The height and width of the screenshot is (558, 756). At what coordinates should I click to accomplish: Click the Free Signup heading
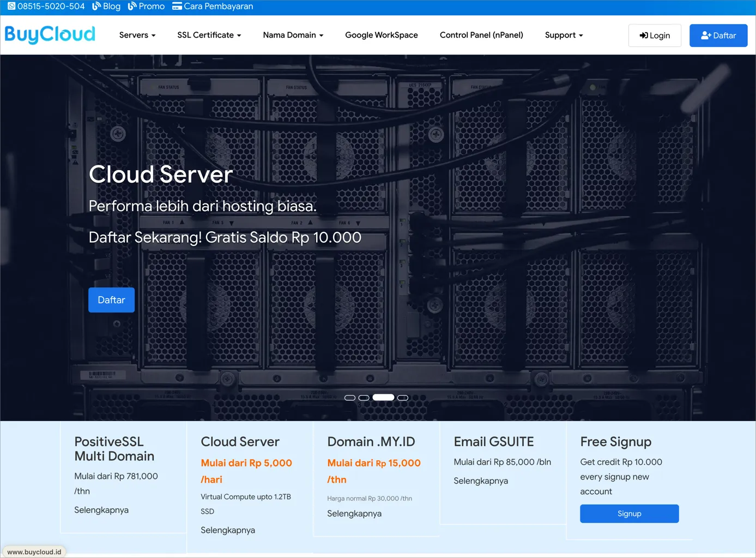[x=616, y=442]
